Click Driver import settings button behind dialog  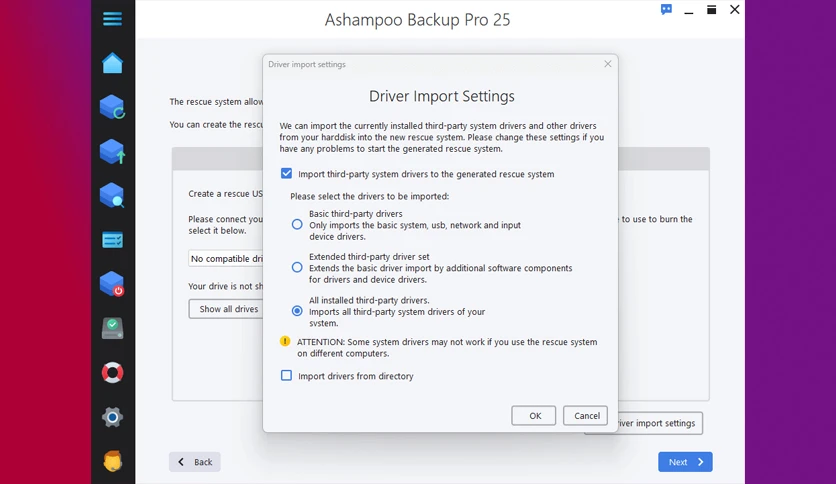point(660,423)
